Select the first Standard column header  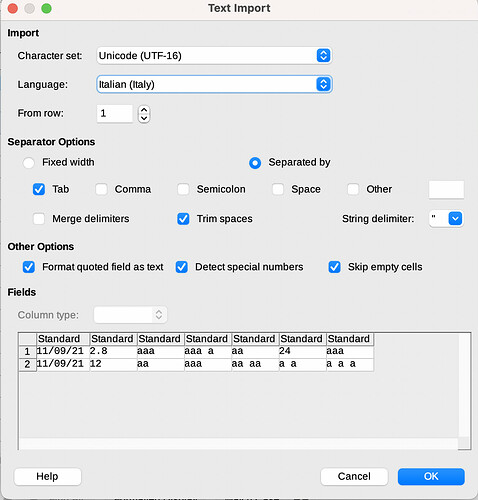[63, 339]
